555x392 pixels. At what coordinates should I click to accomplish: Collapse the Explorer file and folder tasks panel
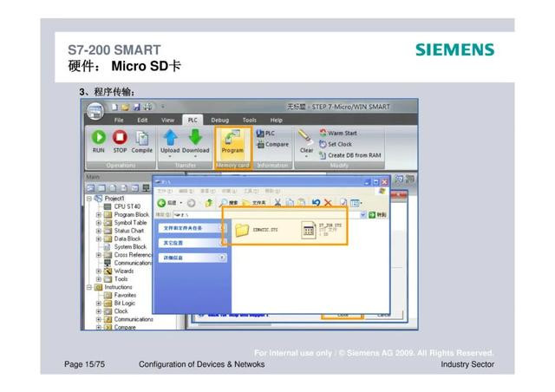223,228
